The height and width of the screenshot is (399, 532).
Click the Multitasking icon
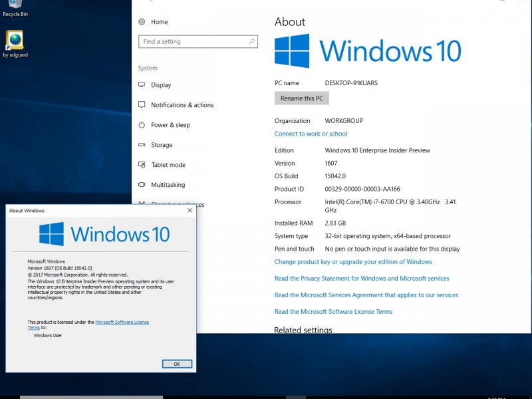(x=142, y=185)
